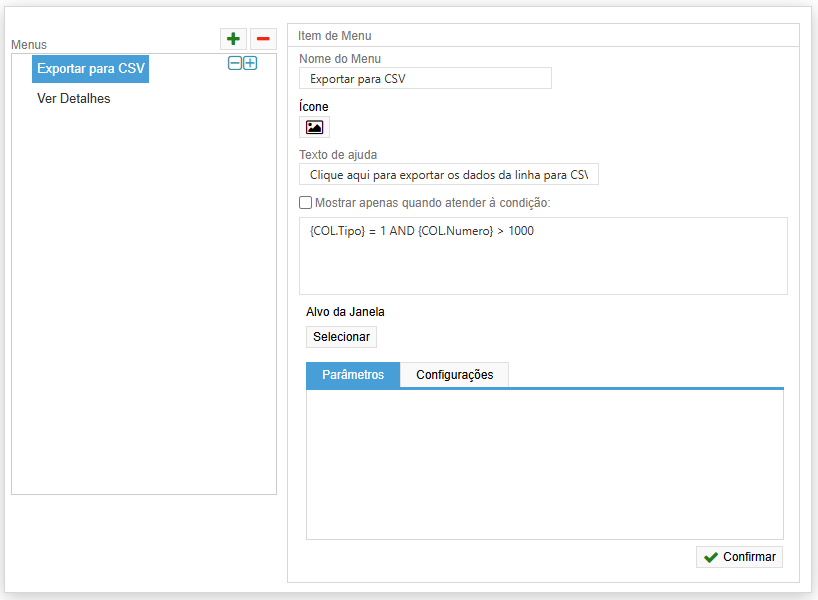Select the Exportar para CSV menu item
The image size is (818, 600).
[x=90, y=69]
